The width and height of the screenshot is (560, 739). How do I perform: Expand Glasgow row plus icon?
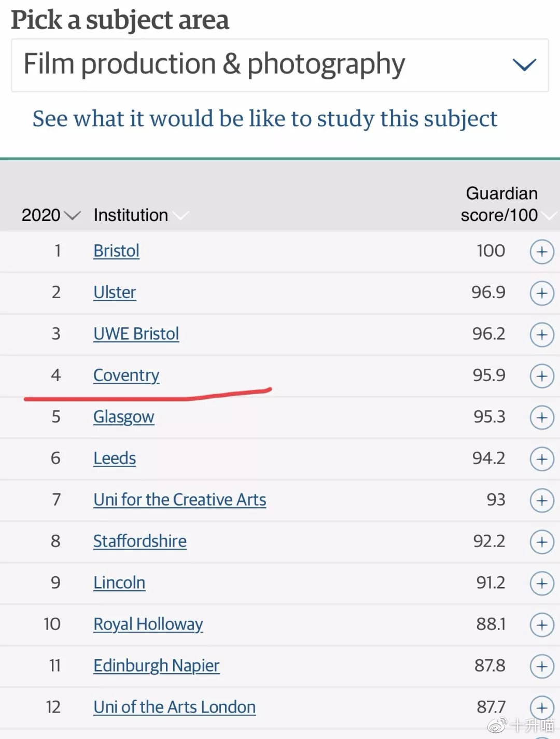point(542,417)
